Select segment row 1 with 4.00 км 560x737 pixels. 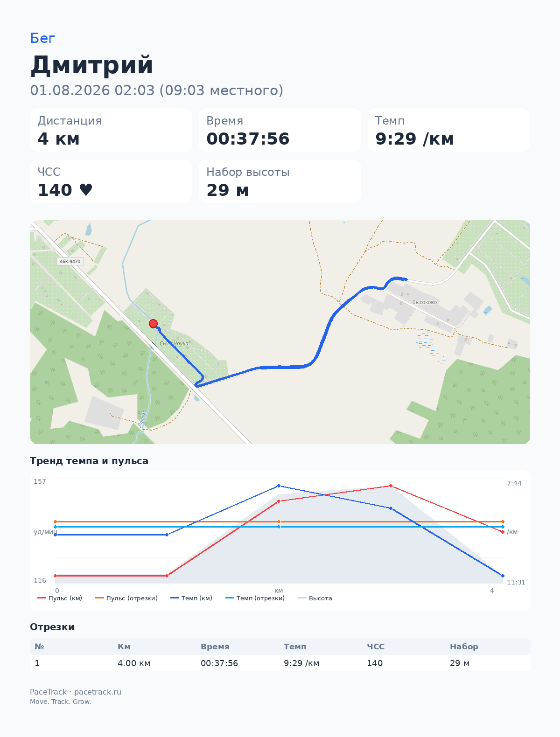tap(280, 663)
